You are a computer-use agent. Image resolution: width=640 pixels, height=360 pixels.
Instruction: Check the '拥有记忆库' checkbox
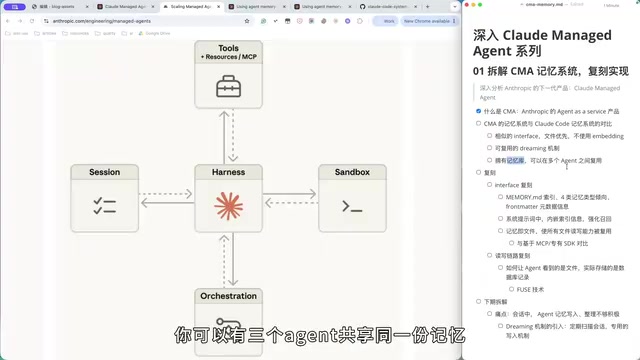[x=489, y=160]
